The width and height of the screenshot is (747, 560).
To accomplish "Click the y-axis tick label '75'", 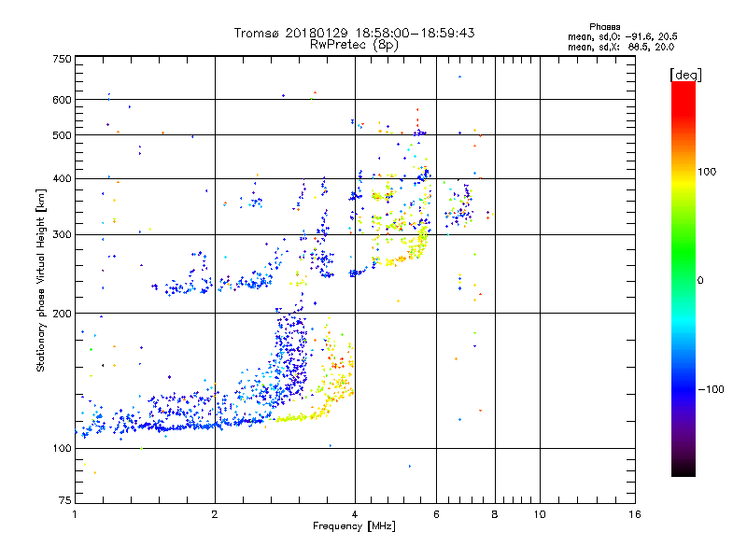I will [65, 500].
